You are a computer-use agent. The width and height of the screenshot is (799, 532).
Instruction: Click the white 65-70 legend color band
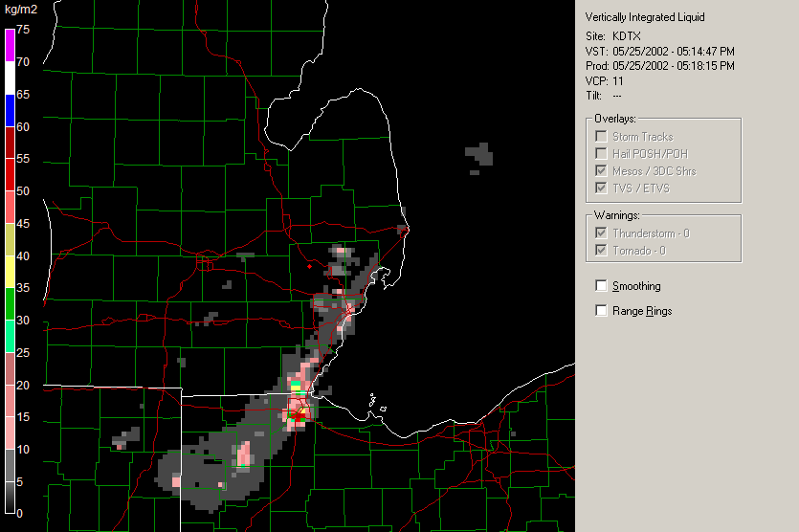[11, 78]
